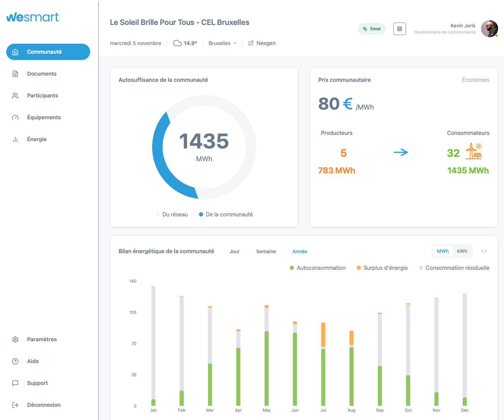Open the grid view icon button
Viewport: 504px width, 420px height.
point(399,29)
